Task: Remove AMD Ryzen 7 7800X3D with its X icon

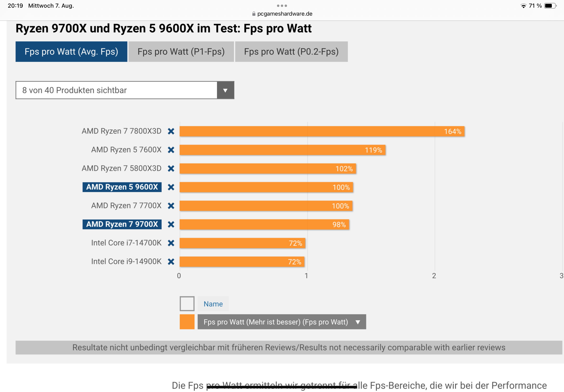Action: coord(171,131)
